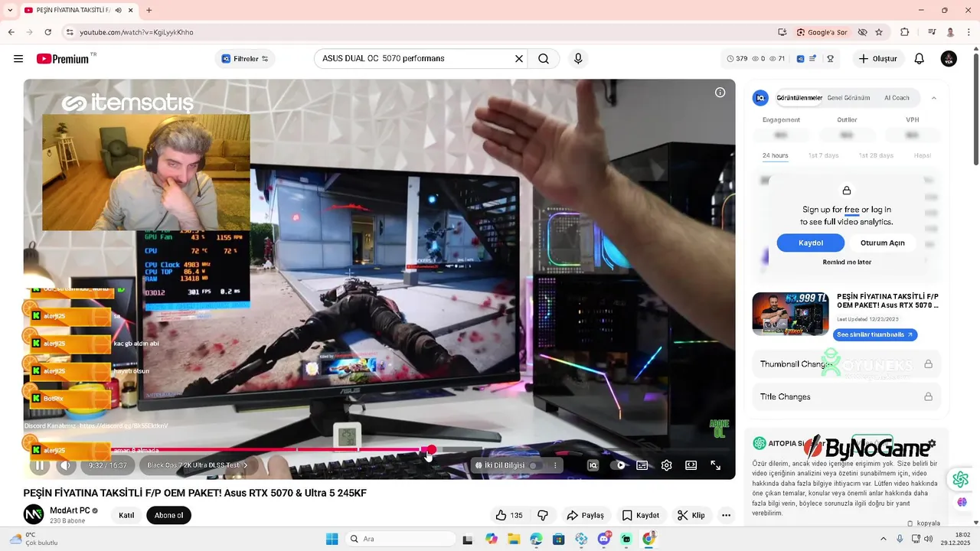Toggle autoplay switch in player
The width and height of the screenshot is (980, 551).
[618, 465]
